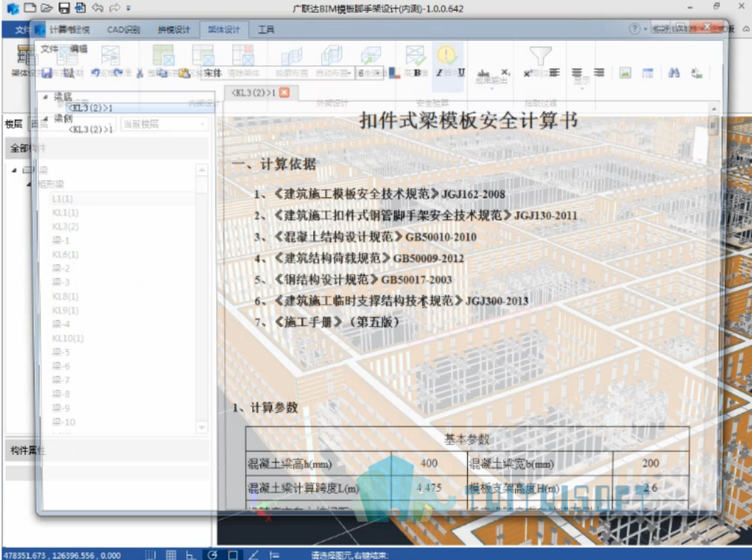
Task: Click the scissors cut icon
Action: coord(140,73)
